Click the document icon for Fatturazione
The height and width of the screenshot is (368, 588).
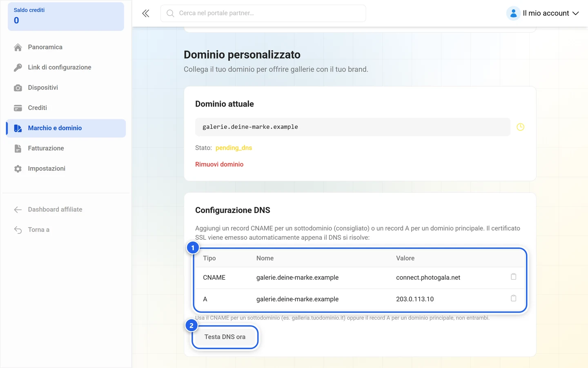click(18, 148)
